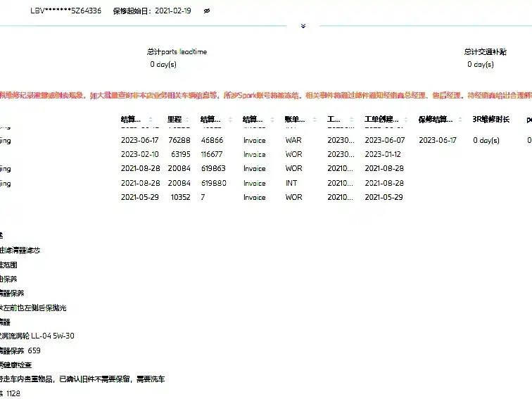Click the value 619863
The width and height of the screenshot is (532, 399).
213,169
